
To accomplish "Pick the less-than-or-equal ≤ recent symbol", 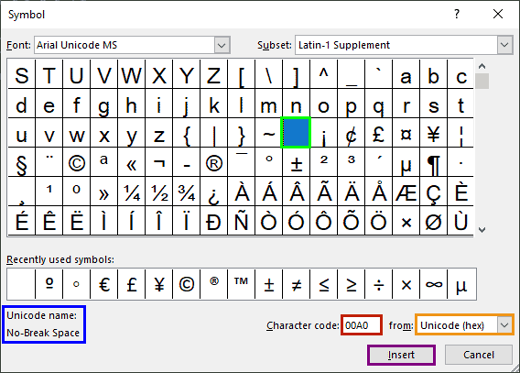I will pos(323,284).
